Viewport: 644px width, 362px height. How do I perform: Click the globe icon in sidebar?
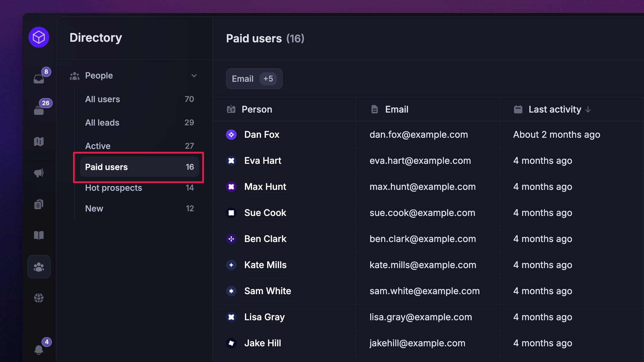click(39, 298)
